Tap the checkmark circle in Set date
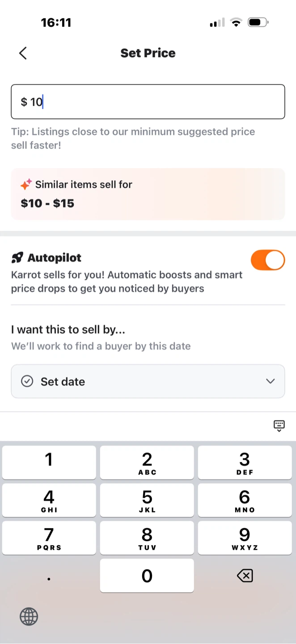Screen dimensions: 296x644 point(27,381)
